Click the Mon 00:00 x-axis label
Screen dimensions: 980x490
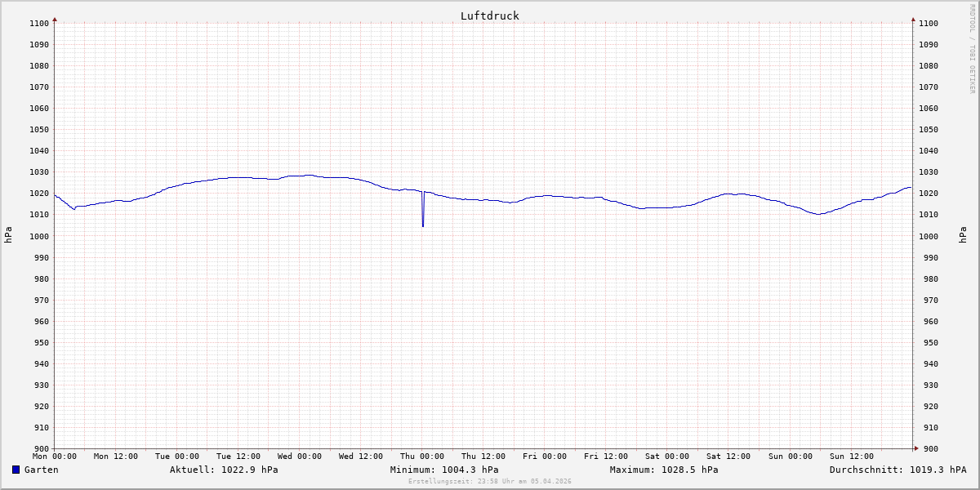tap(55, 457)
